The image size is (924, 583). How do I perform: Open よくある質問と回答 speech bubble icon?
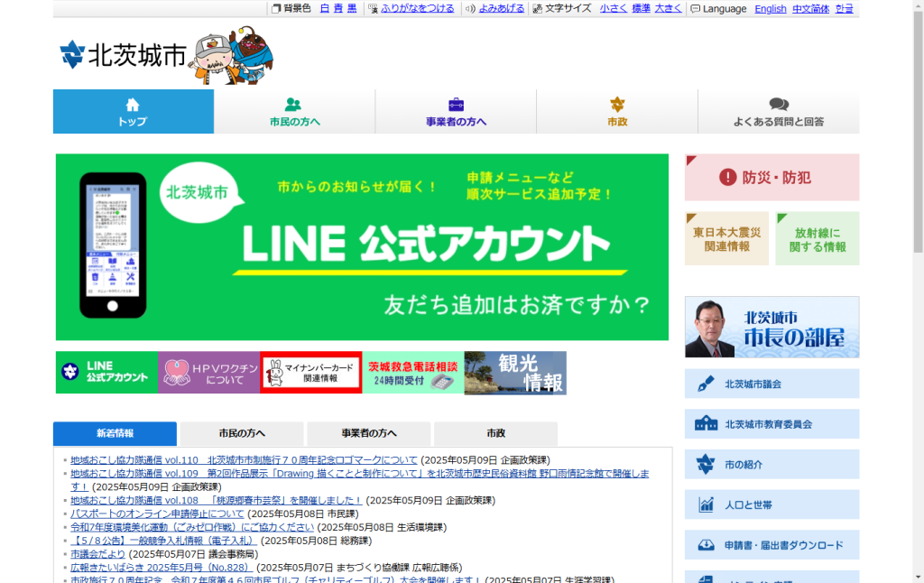point(778,104)
